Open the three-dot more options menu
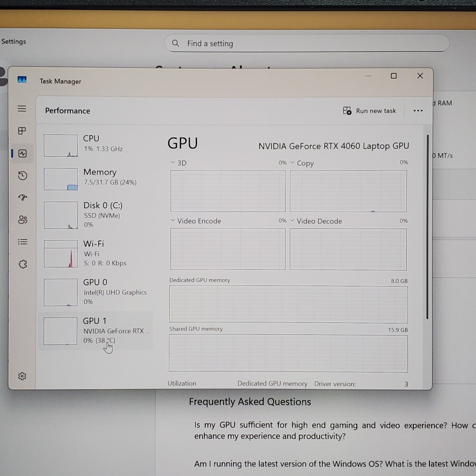 pos(418,111)
